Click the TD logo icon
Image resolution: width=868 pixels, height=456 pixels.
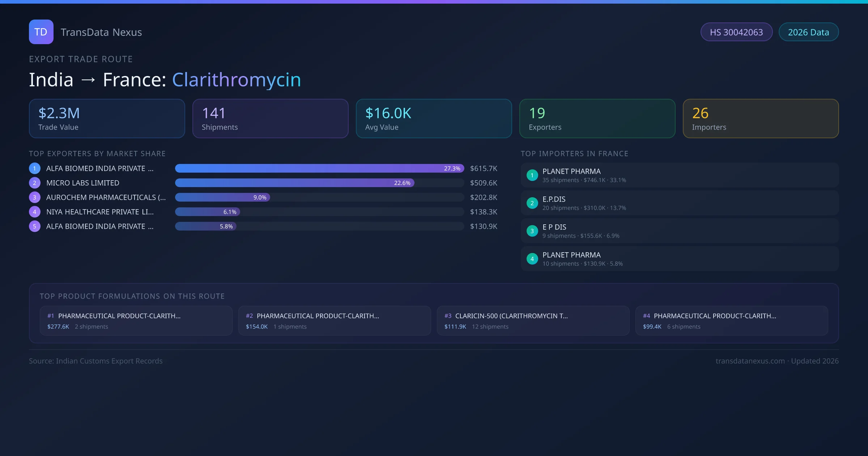click(x=41, y=32)
